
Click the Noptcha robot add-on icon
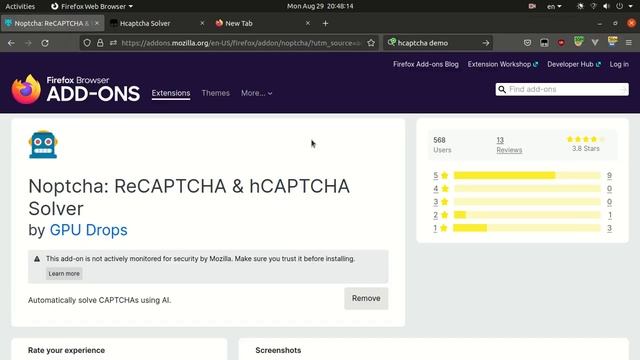[x=43, y=144]
